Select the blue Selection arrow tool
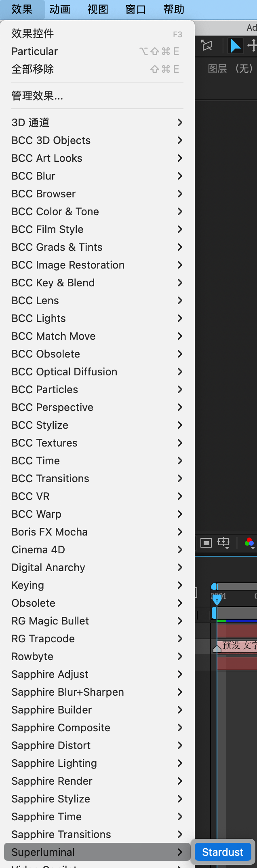This screenshot has height=868, width=257. click(x=235, y=46)
